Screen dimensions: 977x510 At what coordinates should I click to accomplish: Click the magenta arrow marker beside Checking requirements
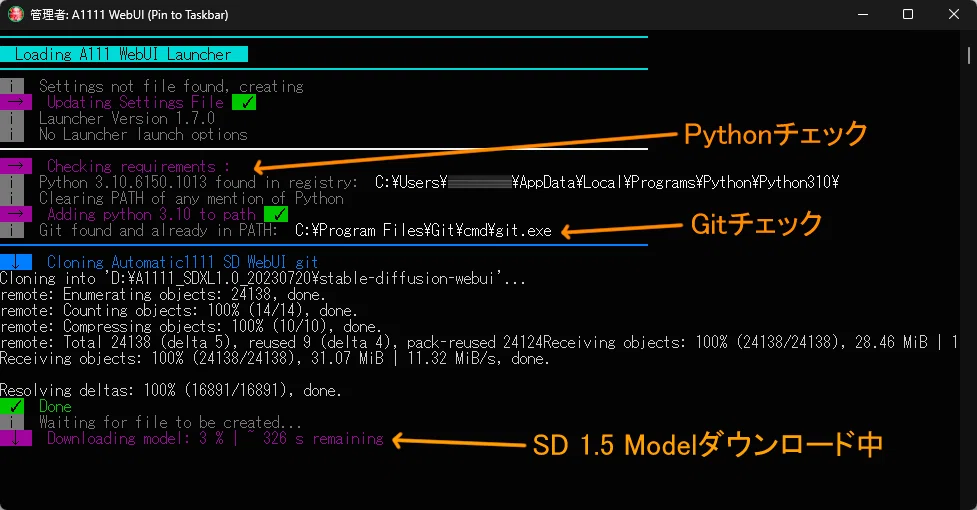(16, 166)
